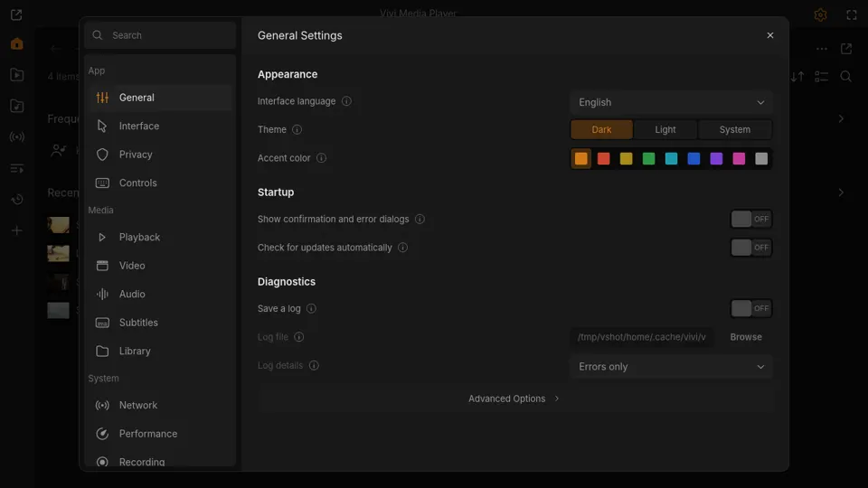Click info icon for Check for updates automatically

pos(403,248)
